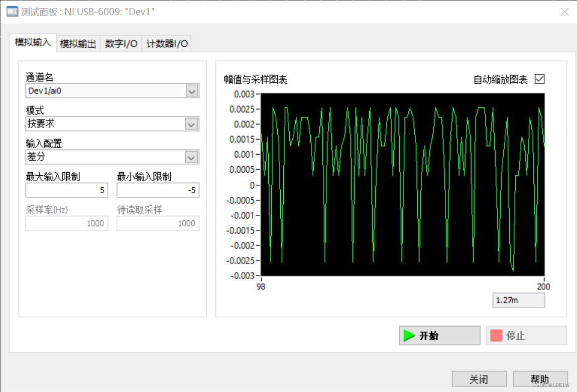
Task: Click the 采样率(Hz) field showing 1000
Action: 67,223
